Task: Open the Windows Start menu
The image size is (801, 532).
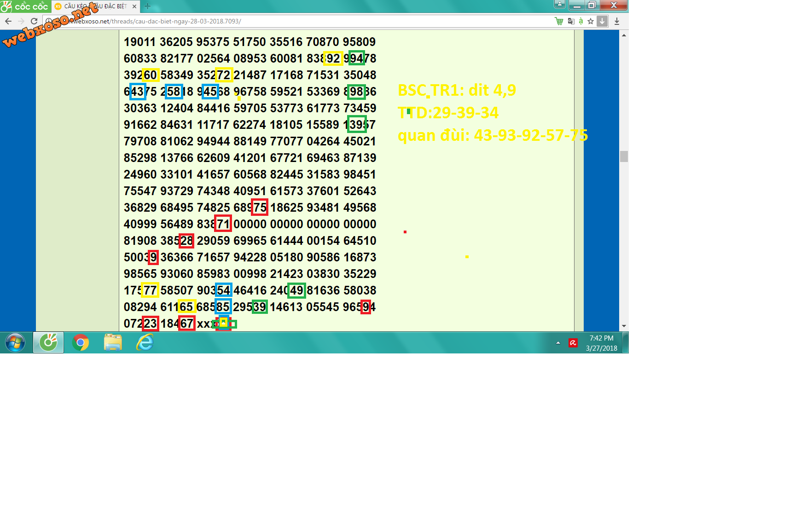Action: [15, 343]
